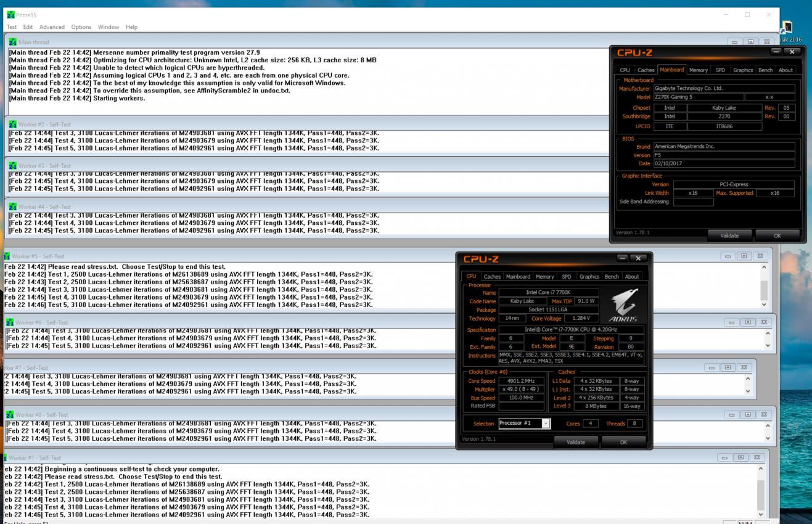Close the Worker #6 Self-Test window

coord(764,322)
